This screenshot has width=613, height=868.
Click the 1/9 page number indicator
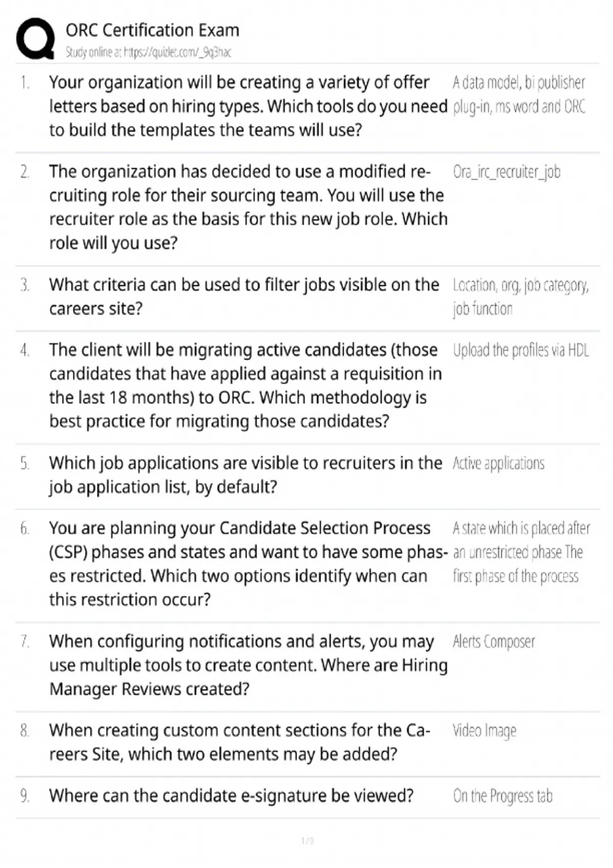coord(308,841)
